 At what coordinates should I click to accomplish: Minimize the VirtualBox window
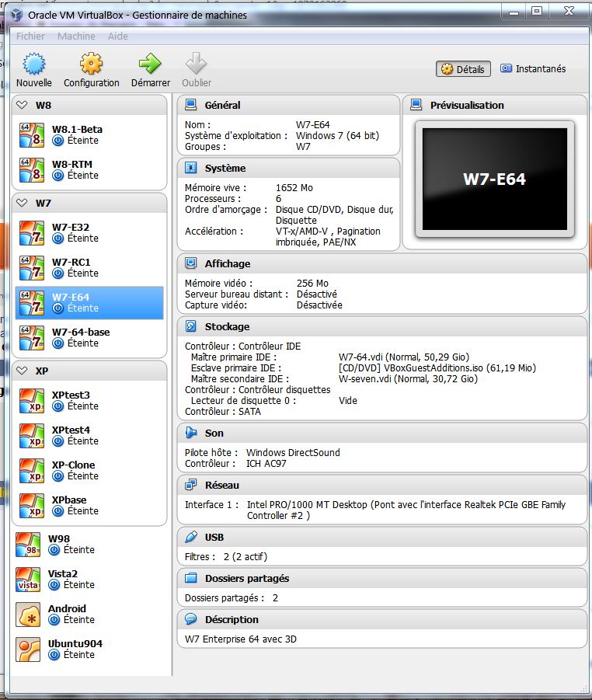514,12
